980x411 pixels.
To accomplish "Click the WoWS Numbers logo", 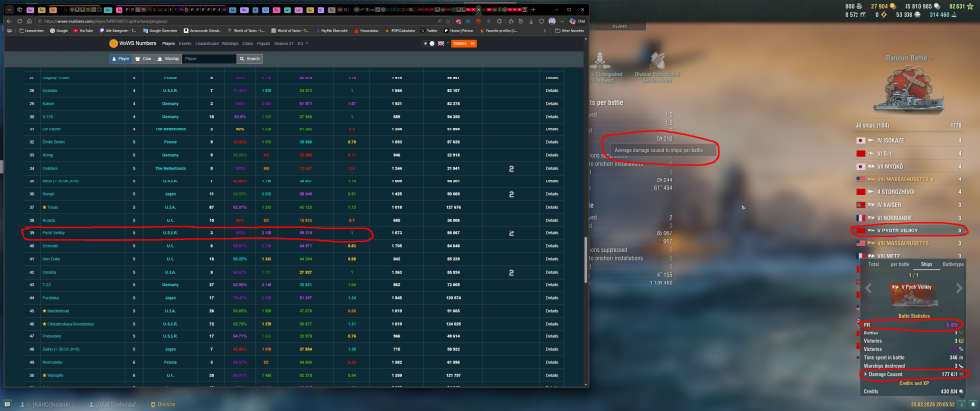I will tap(132, 44).
